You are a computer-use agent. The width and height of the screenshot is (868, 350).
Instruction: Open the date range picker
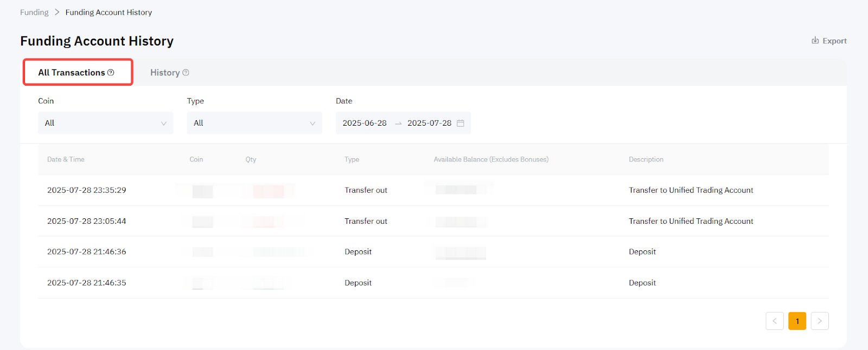coord(403,123)
